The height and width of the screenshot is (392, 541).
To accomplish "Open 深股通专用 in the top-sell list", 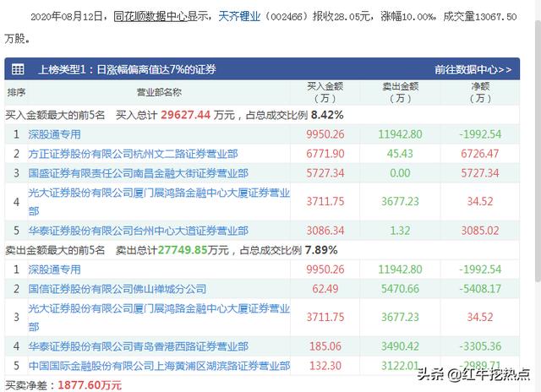I will pos(54,269).
